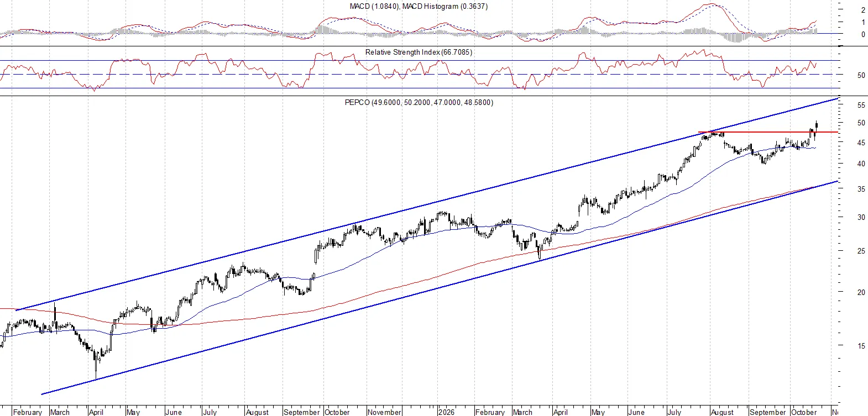Screen dimensions: 868x416
Task: Click the 2026 year label on time axis
Action: (446, 412)
